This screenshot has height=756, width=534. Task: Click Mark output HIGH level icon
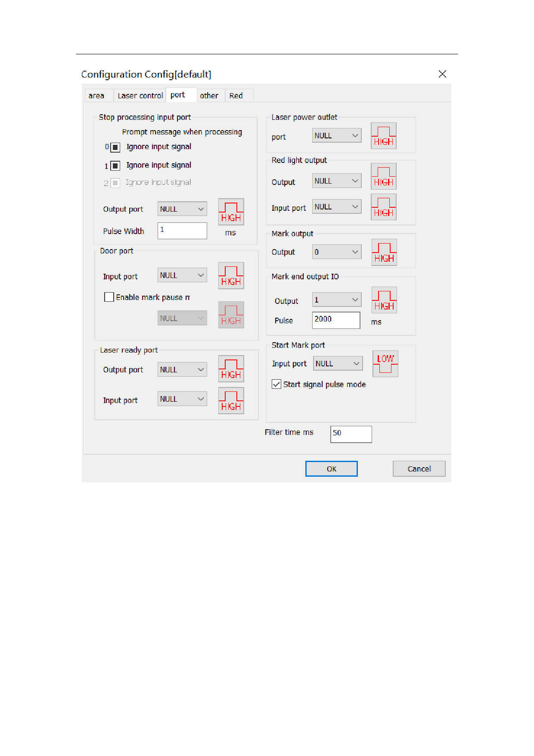(x=384, y=253)
